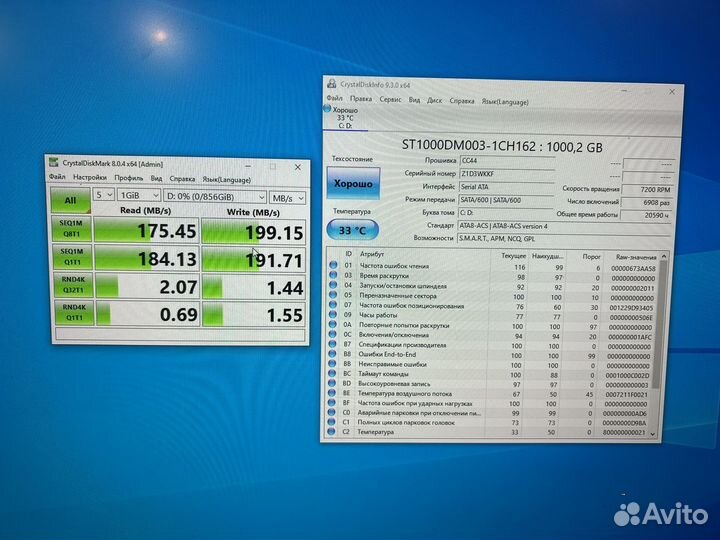The width and height of the screenshot is (720, 540).
Task: Open Язык(Language) menu in CrystalDiskInfo
Action: coord(505,101)
